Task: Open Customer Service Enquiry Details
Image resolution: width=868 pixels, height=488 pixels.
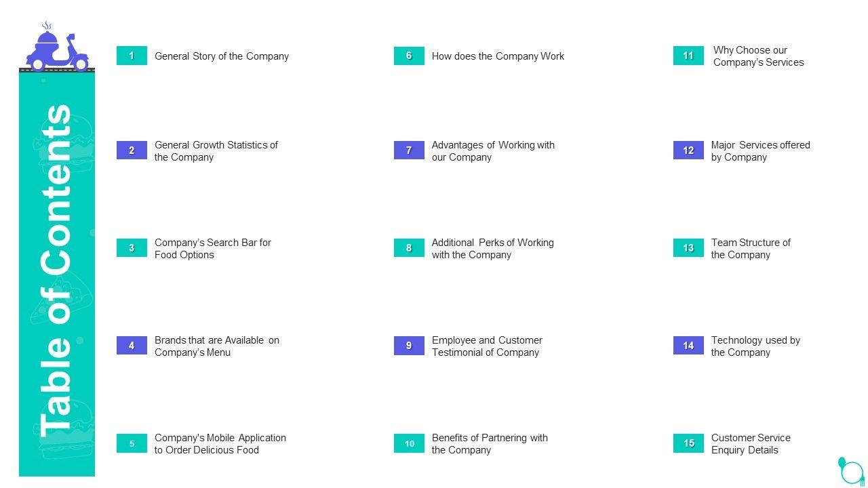Action: 751,444
